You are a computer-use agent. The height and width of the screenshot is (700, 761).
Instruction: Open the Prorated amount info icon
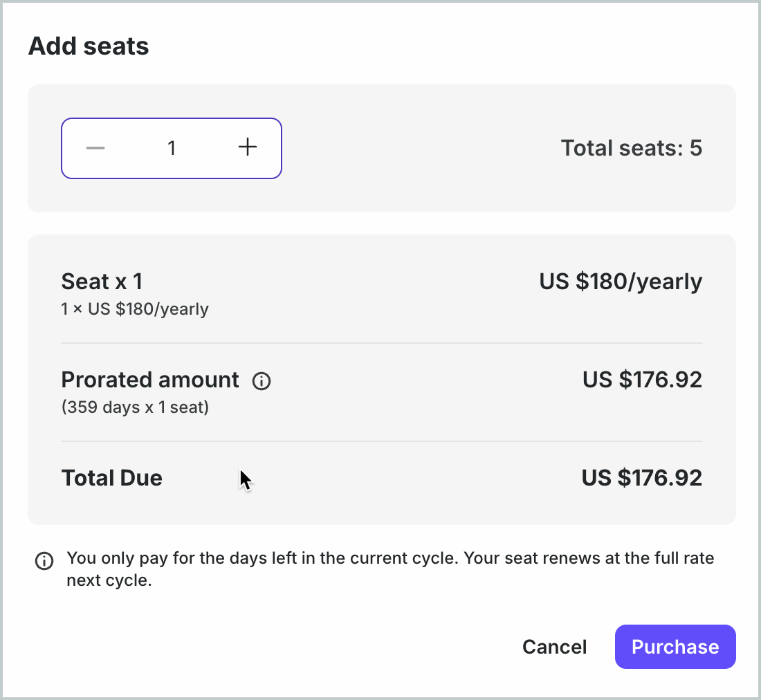tap(262, 381)
